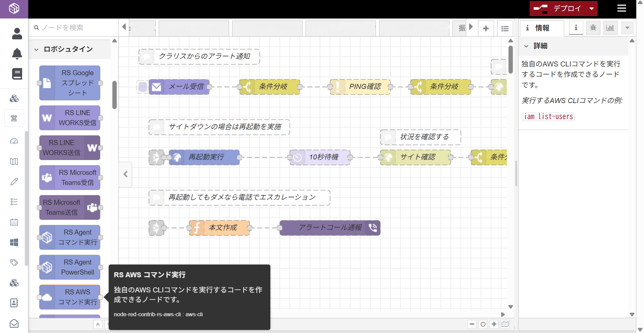Select the メール受信 node on the canvas

(179, 87)
